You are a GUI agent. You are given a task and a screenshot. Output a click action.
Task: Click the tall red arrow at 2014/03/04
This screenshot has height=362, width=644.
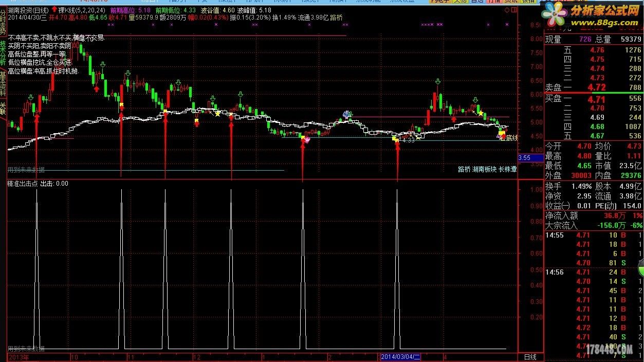click(397, 162)
